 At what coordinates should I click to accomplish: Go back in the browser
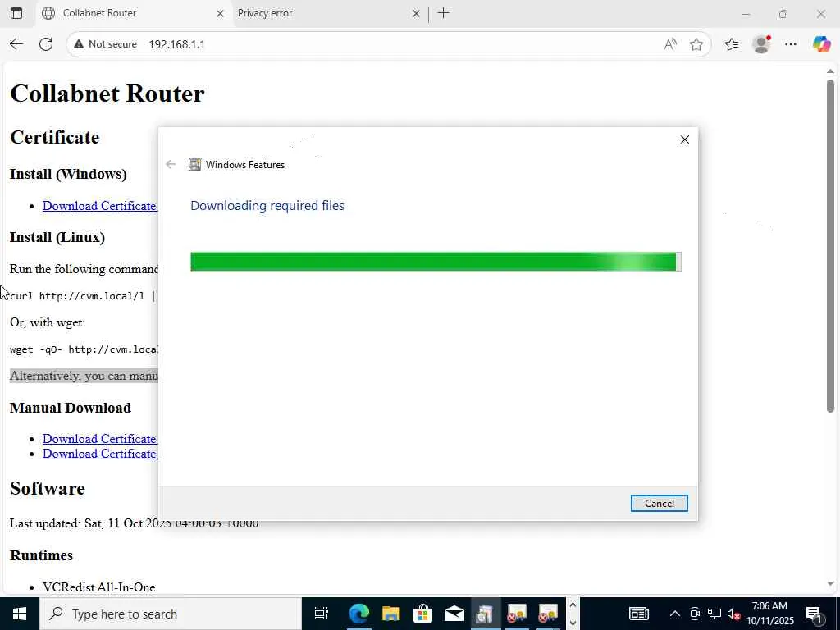click(16, 44)
